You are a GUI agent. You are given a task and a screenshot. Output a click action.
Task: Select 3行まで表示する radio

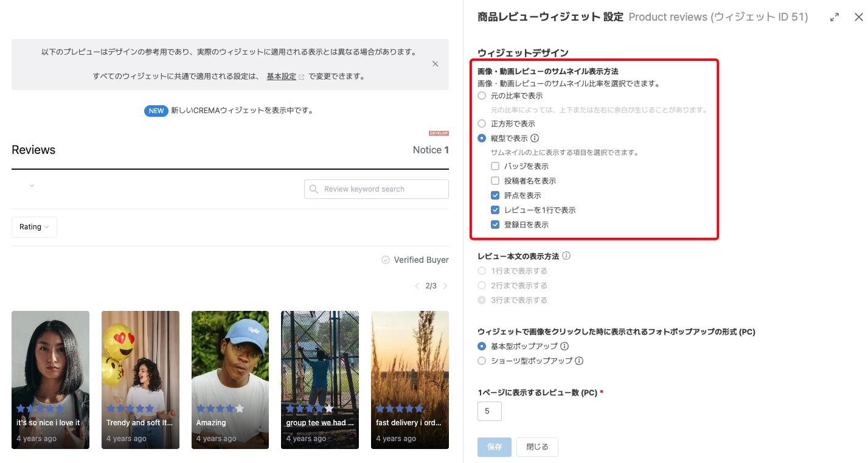[x=482, y=300]
